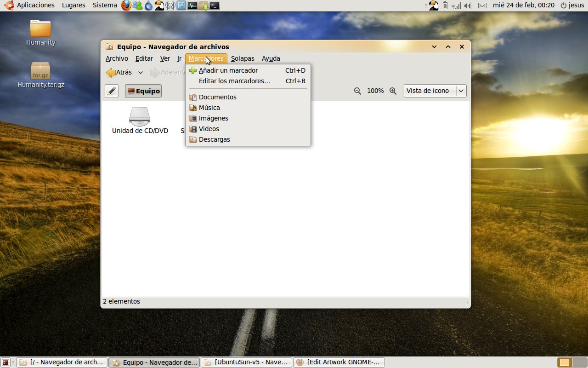Open the Lugares panel menu
Image resolution: width=588 pixels, height=368 pixels.
point(73,6)
